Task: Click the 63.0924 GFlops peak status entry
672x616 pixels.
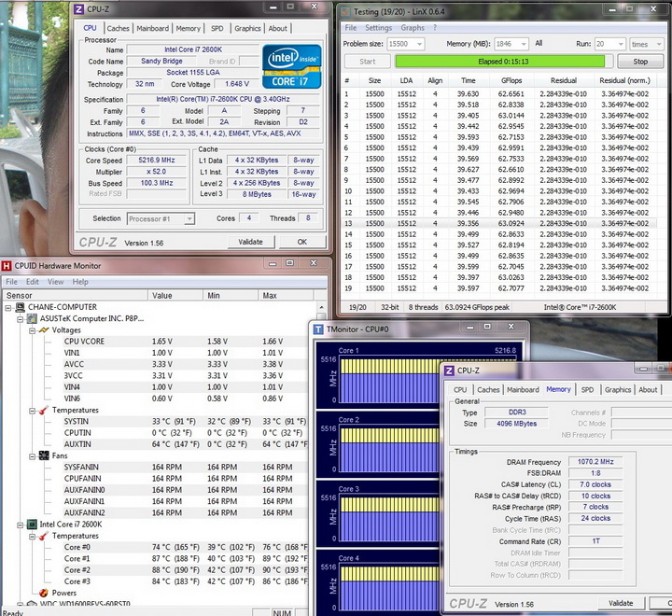Action: coord(477,307)
